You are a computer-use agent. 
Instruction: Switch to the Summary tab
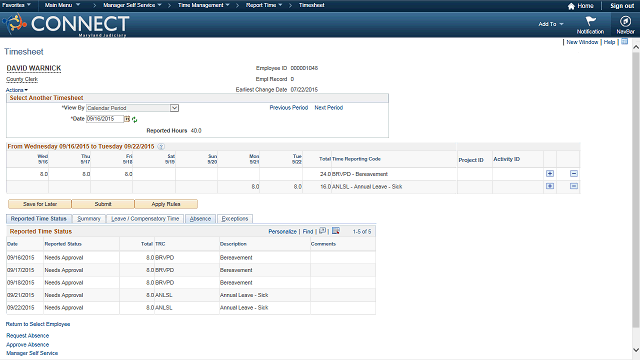[89, 219]
